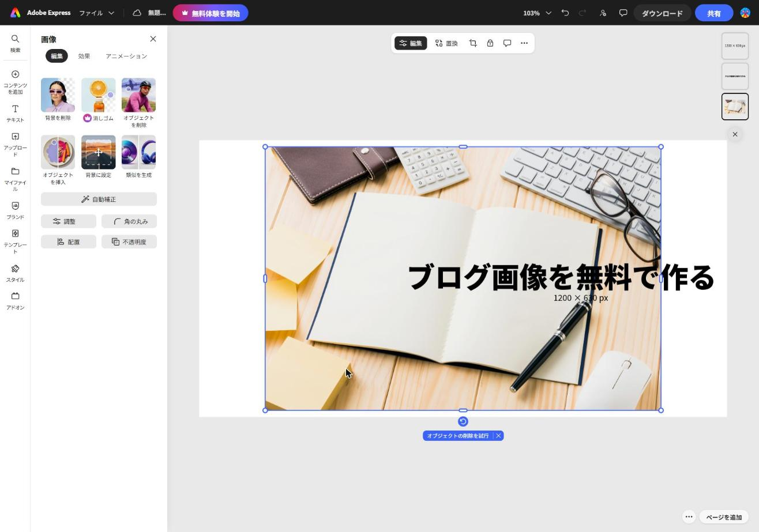Click the 自動補正 button
This screenshot has height=532, width=759.
pyautogui.click(x=99, y=199)
